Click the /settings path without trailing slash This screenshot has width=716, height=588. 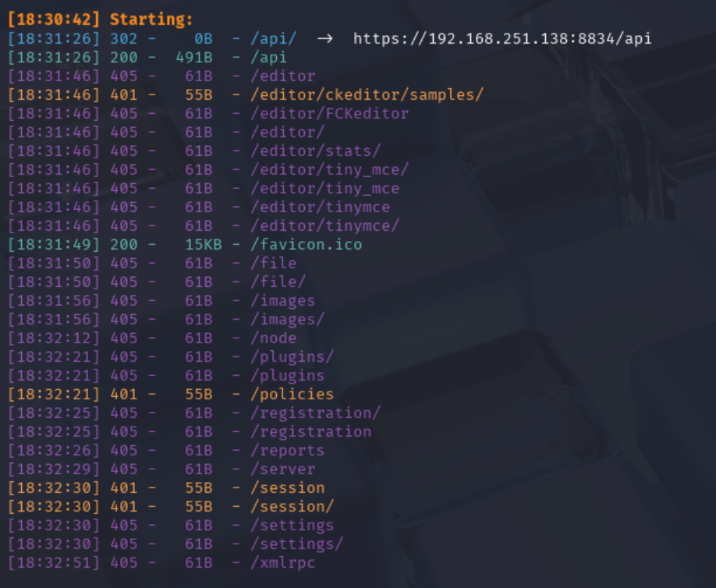(x=292, y=526)
